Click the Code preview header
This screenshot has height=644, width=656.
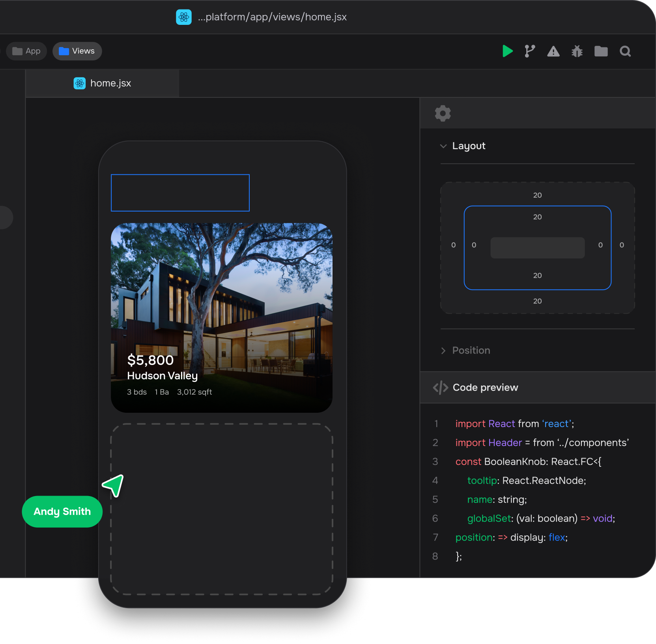coord(485,388)
